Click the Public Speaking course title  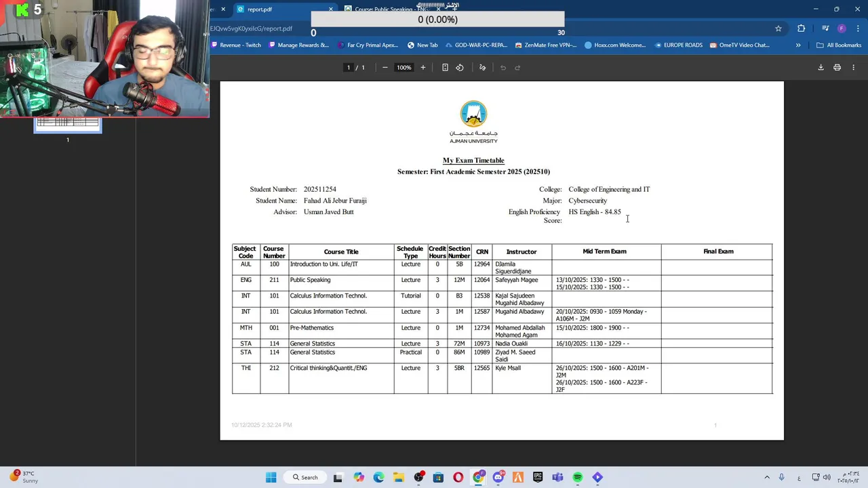tap(310, 280)
